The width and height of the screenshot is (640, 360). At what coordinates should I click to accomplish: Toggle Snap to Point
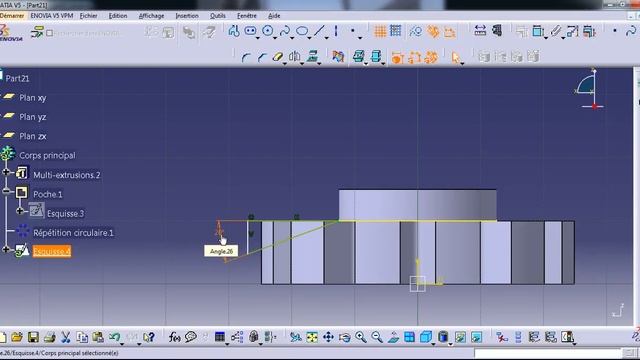pos(396,31)
